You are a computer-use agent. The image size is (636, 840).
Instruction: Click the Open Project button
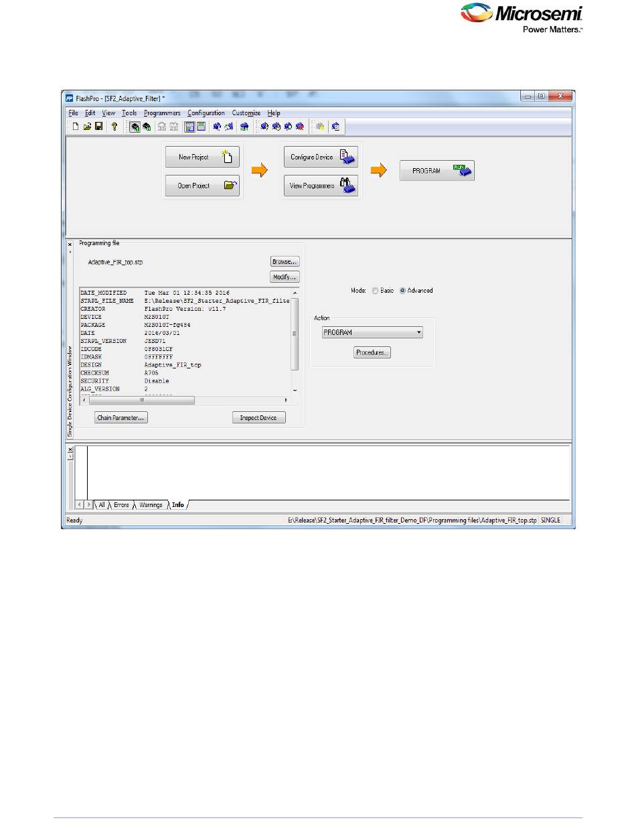202,186
